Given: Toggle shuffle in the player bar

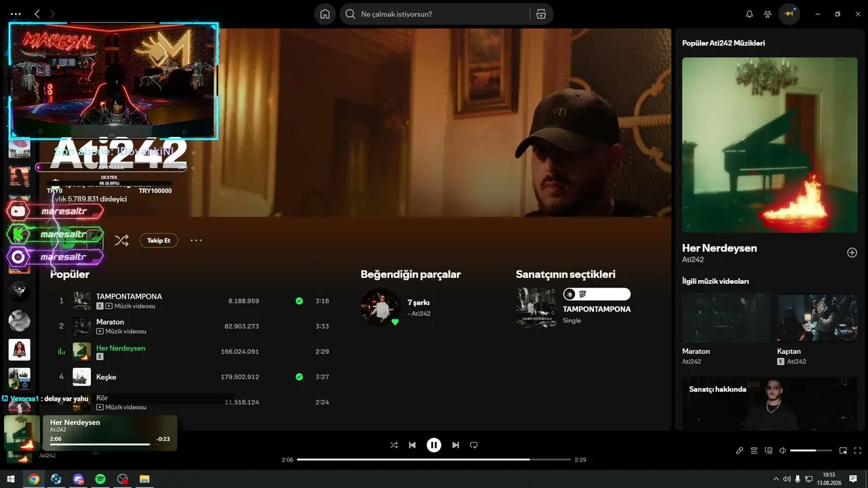Looking at the screenshot, I should tap(394, 445).
